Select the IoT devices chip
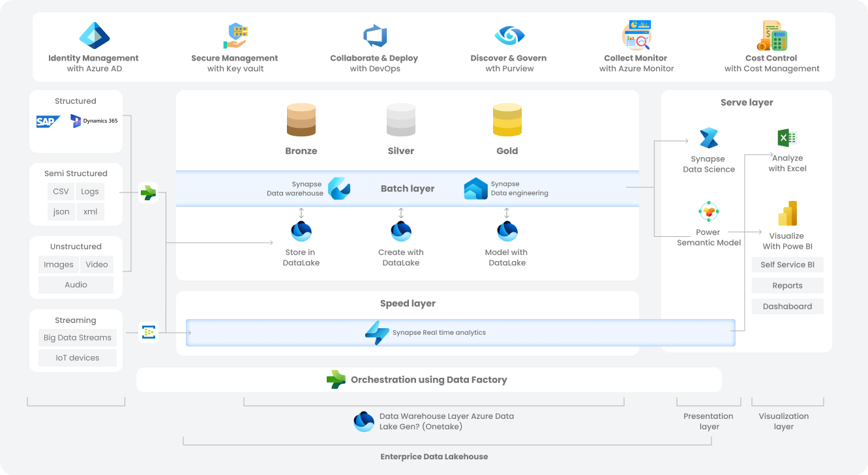The width and height of the screenshot is (868, 475). [x=78, y=358]
